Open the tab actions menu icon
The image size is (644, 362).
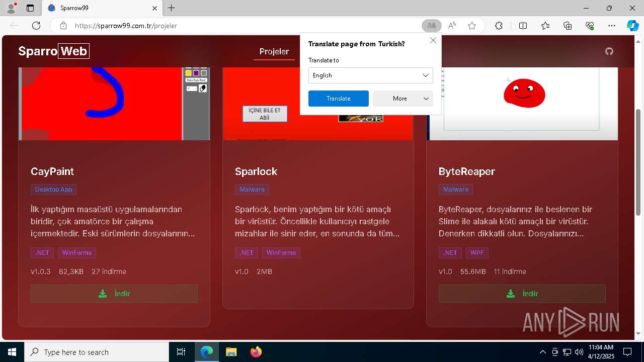pos(30,8)
